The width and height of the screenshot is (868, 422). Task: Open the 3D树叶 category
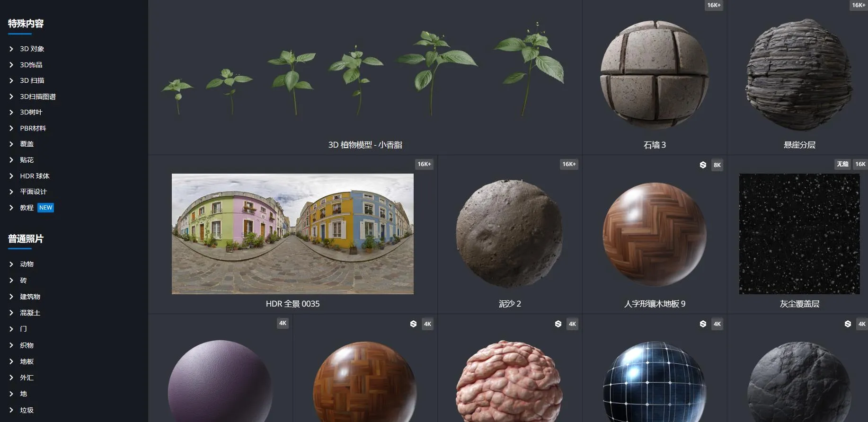tap(31, 112)
